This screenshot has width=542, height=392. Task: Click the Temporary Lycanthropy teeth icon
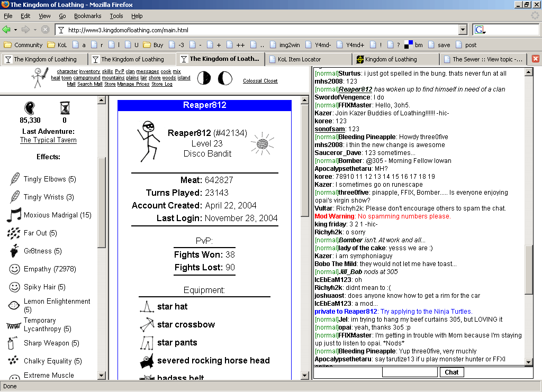click(x=13, y=326)
